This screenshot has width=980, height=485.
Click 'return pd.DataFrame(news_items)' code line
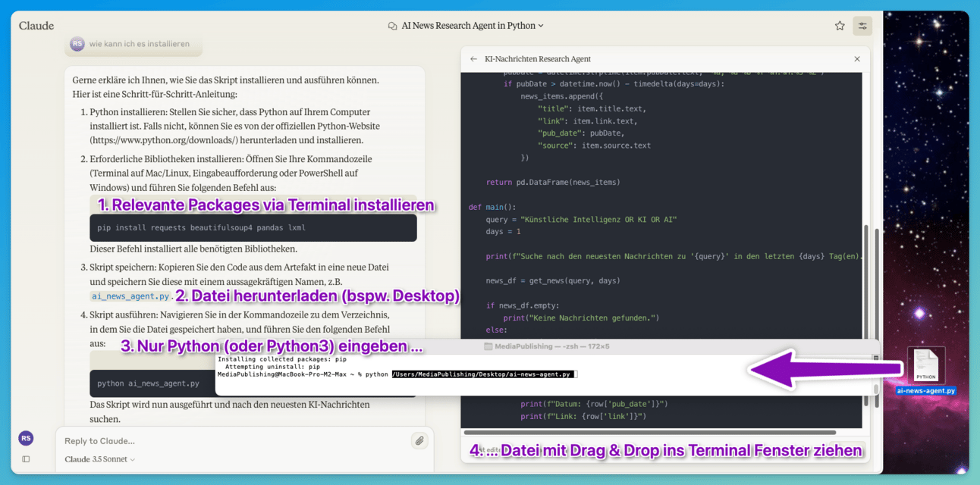point(553,182)
